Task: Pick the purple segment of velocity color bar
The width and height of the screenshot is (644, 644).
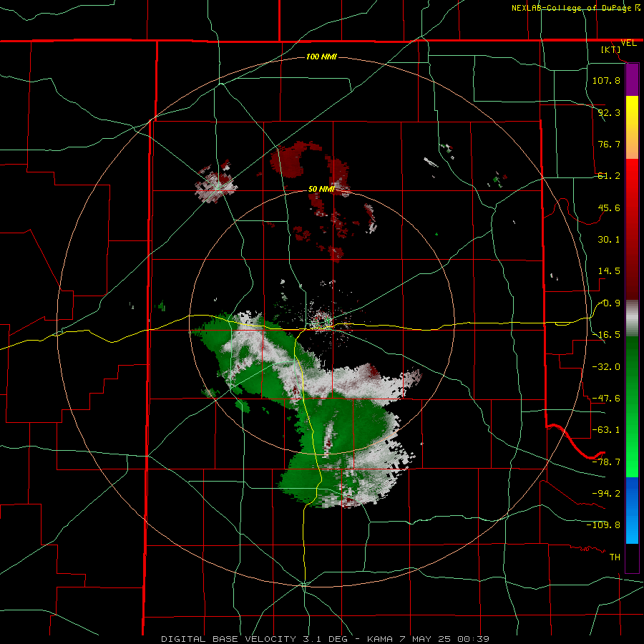Action: point(632,79)
